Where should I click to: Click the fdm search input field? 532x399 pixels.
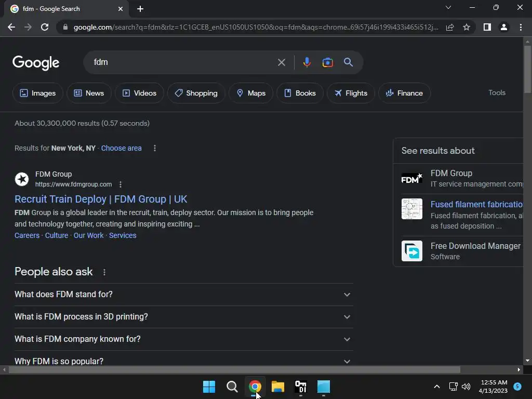(x=183, y=62)
